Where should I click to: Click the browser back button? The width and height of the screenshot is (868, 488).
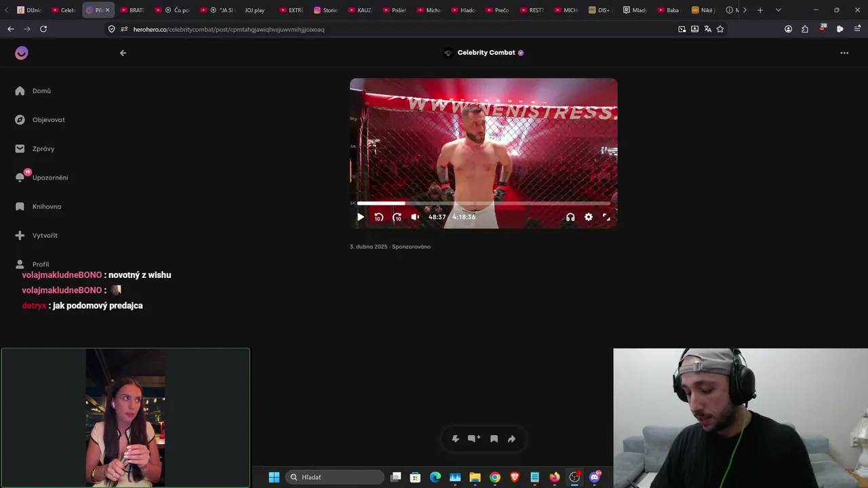pyautogui.click(x=11, y=29)
